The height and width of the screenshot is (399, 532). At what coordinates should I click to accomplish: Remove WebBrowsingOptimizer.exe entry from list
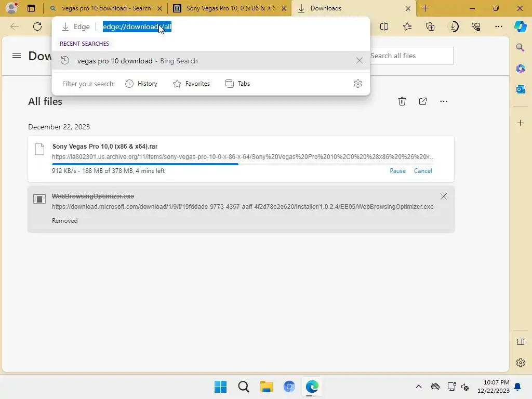[x=444, y=196]
